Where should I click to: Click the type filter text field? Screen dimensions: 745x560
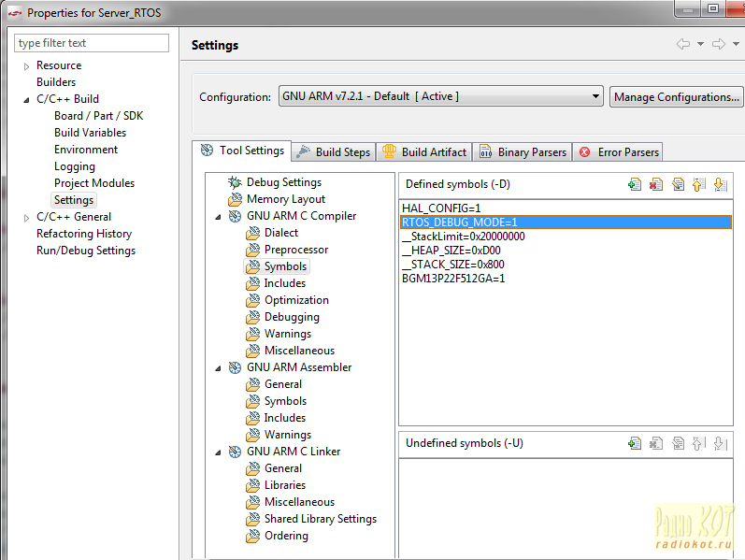(x=92, y=43)
